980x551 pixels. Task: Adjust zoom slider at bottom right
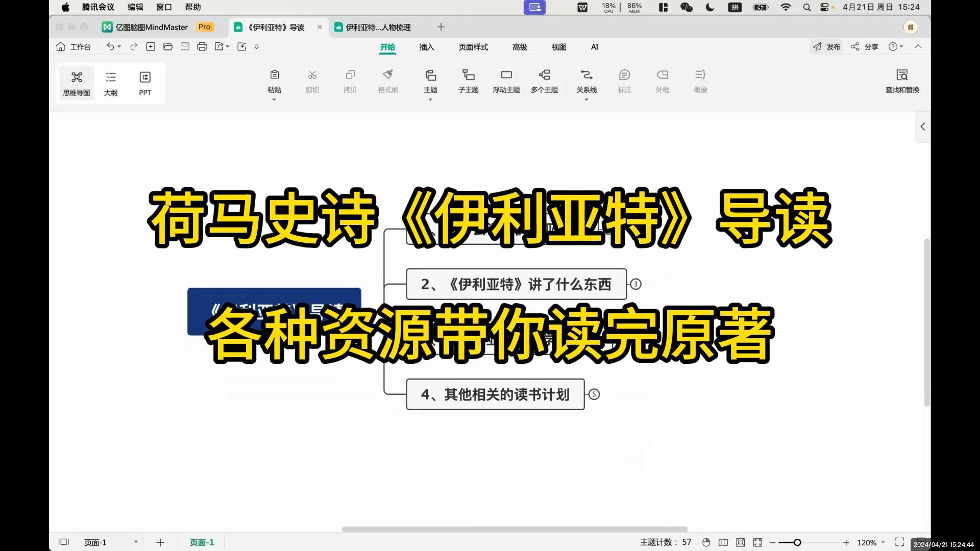click(796, 542)
